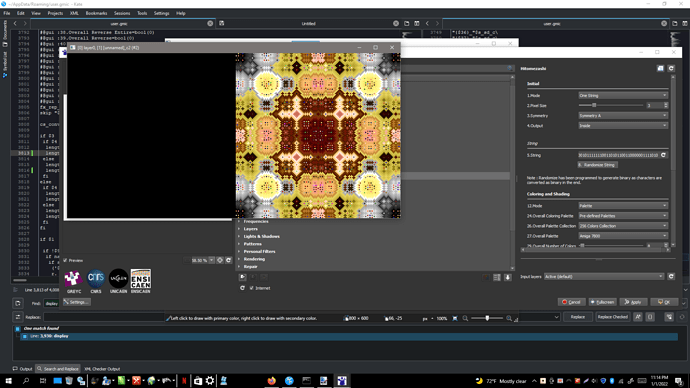The height and width of the screenshot is (388, 690).
Task: Open the Overall Palette Amiga dropdown
Action: [x=623, y=236]
